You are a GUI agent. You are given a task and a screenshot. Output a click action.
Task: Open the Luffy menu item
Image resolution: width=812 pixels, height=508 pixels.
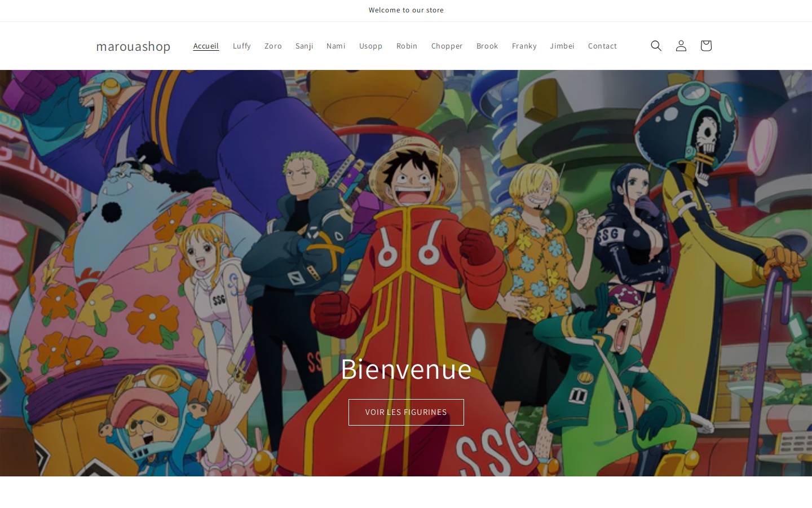pos(242,46)
